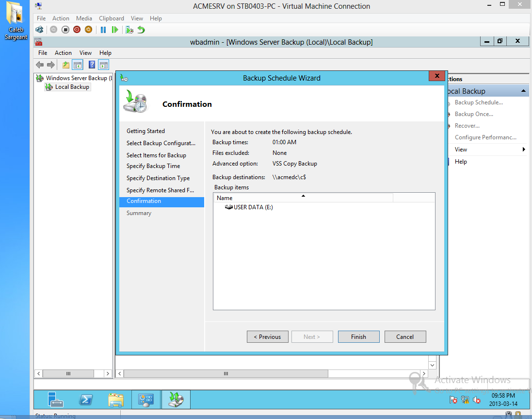Image resolution: width=532 pixels, height=419 pixels.
Task: Open the Control Panel taskbar icon
Action: pos(146,399)
